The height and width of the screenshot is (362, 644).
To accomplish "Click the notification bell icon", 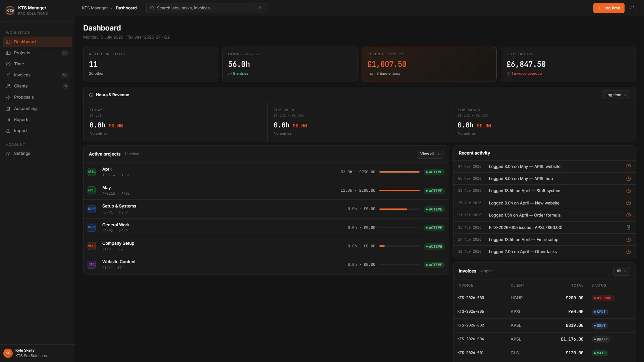I will (632, 8).
